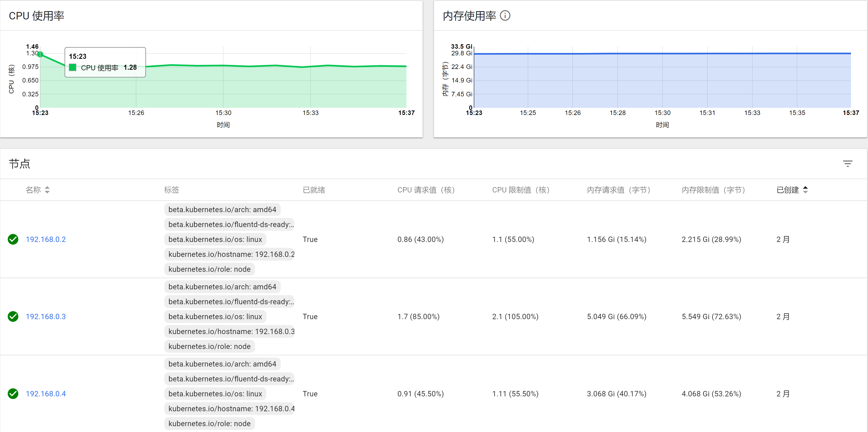Click arch: amd64 label of 192.168.0.4
Image resolution: width=868 pixels, height=432 pixels.
point(222,364)
